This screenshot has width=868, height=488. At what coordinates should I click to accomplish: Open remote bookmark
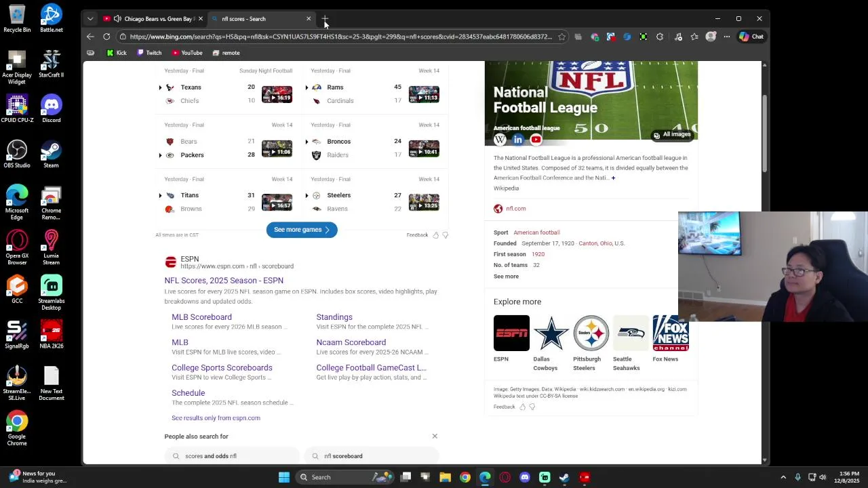[x=226, y=53]
